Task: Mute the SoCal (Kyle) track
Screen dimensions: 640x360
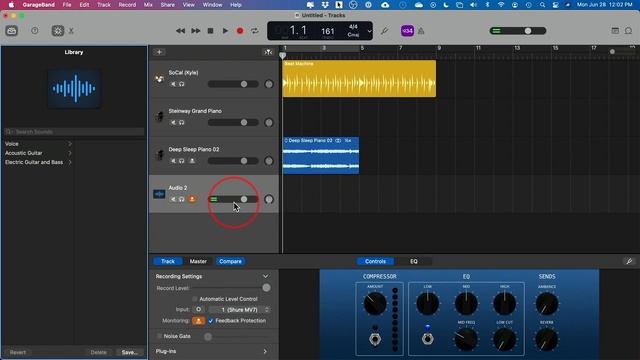Action: pyautogui.click(x=173, y=84)
